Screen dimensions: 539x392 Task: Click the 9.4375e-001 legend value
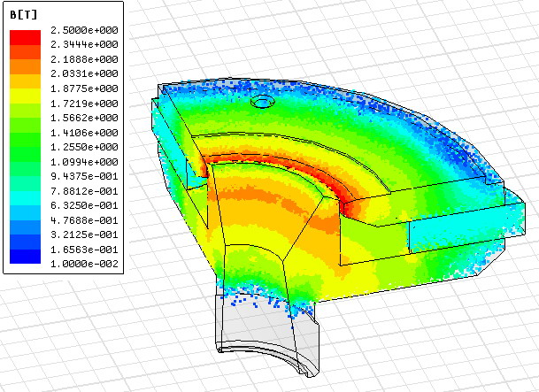coord(85,176)
